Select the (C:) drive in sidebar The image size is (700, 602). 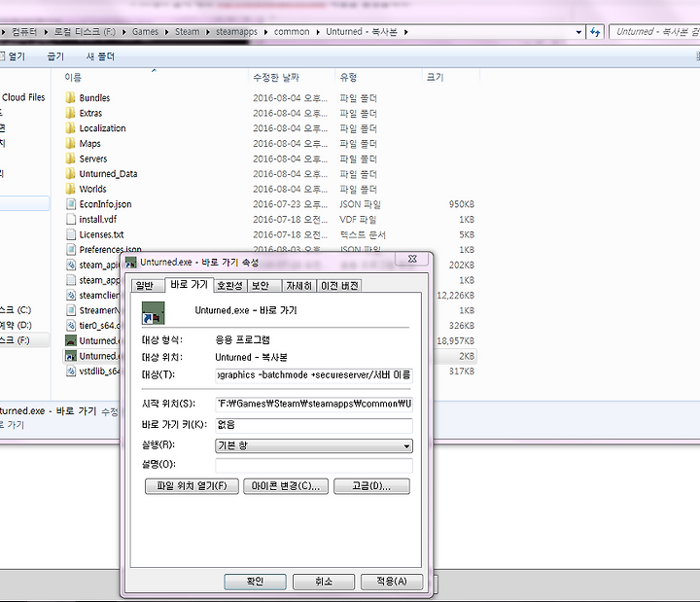click(x=16, y=310)
